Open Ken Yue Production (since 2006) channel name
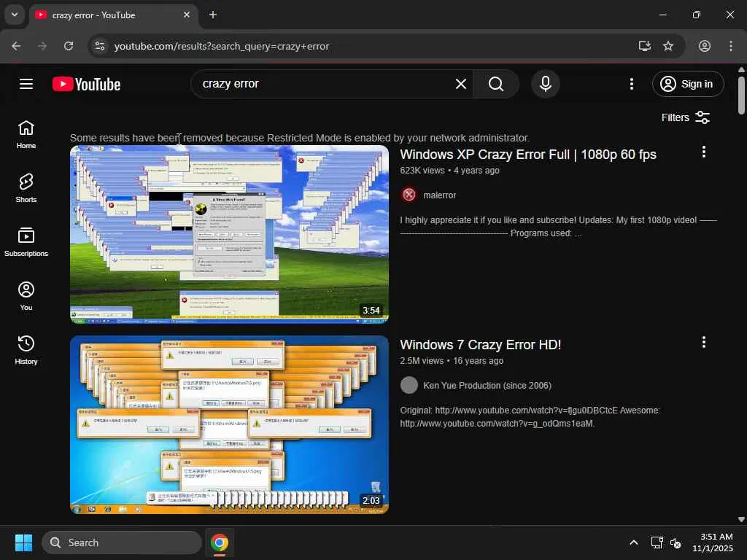The width and height of the screenshot is (747, 560). click(x=487, y=385)
